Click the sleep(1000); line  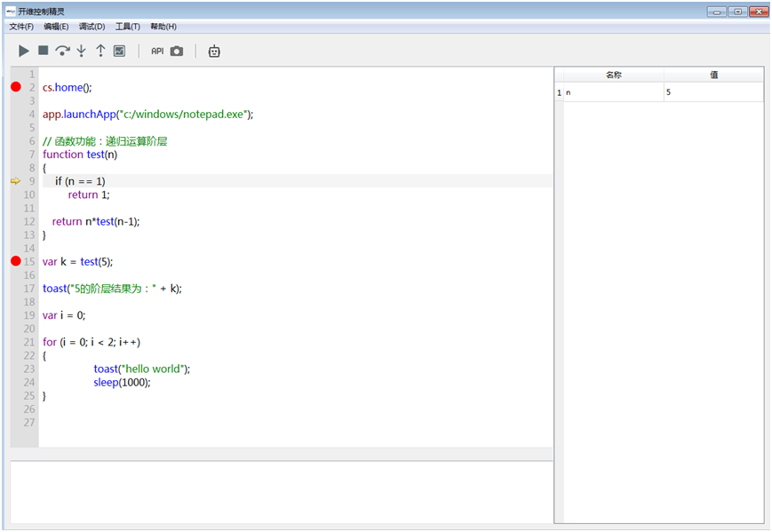122,383
